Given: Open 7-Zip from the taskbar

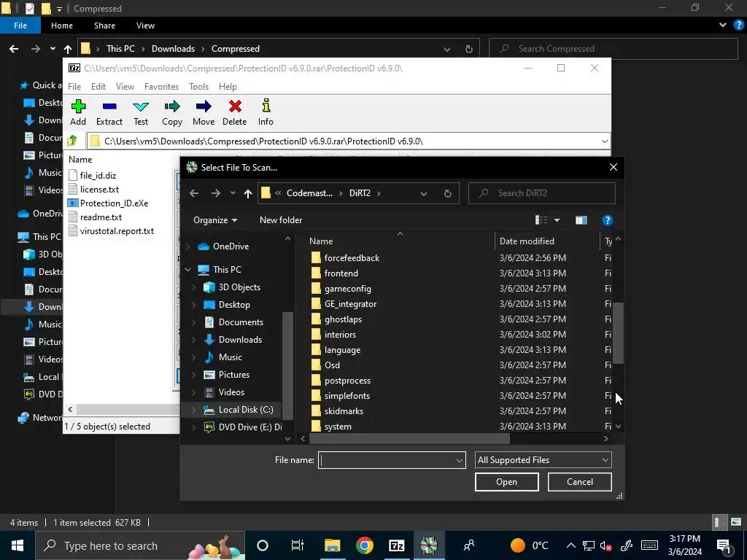Looking at the screenshot, I should coord(396,545).
